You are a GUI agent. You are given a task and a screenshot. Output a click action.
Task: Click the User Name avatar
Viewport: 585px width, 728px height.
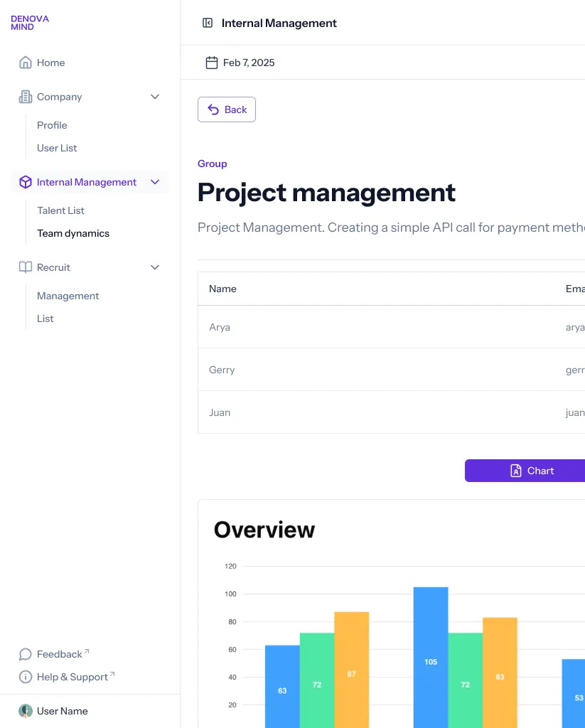(26, 711)
